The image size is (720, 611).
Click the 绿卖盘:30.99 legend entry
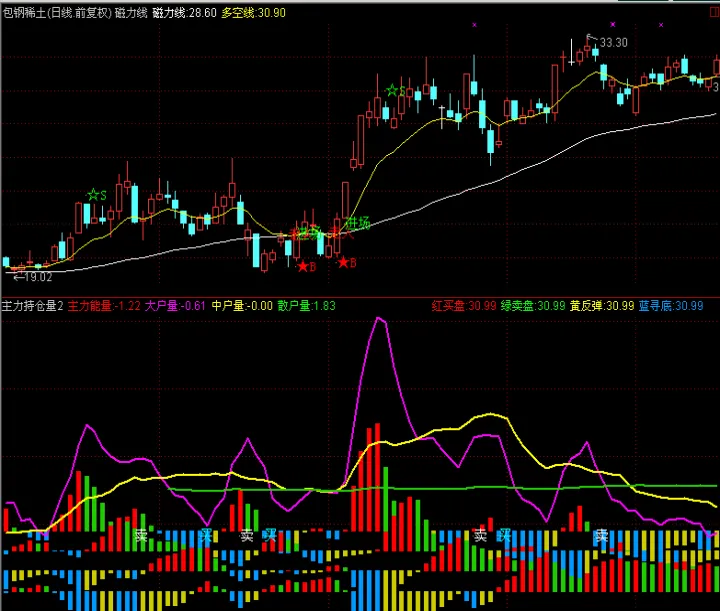pyautogui.click(x=533, y=305)
